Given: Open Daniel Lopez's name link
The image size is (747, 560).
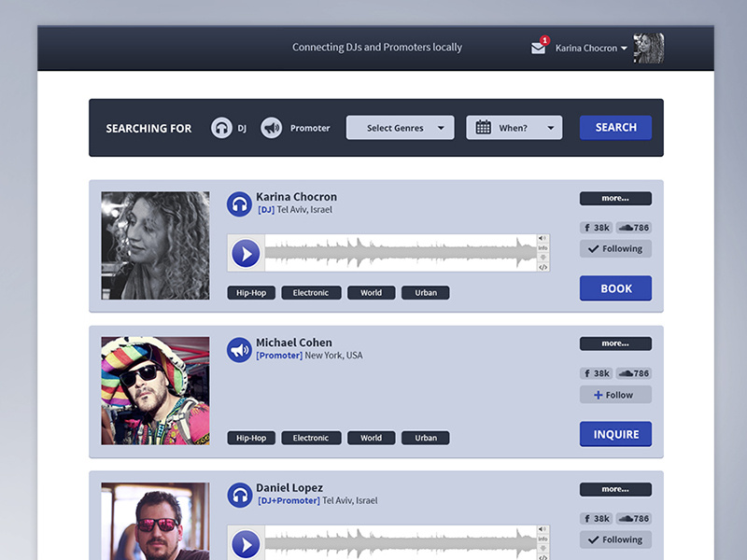Looking at the screenshot, I should click(x=289, y=487).
